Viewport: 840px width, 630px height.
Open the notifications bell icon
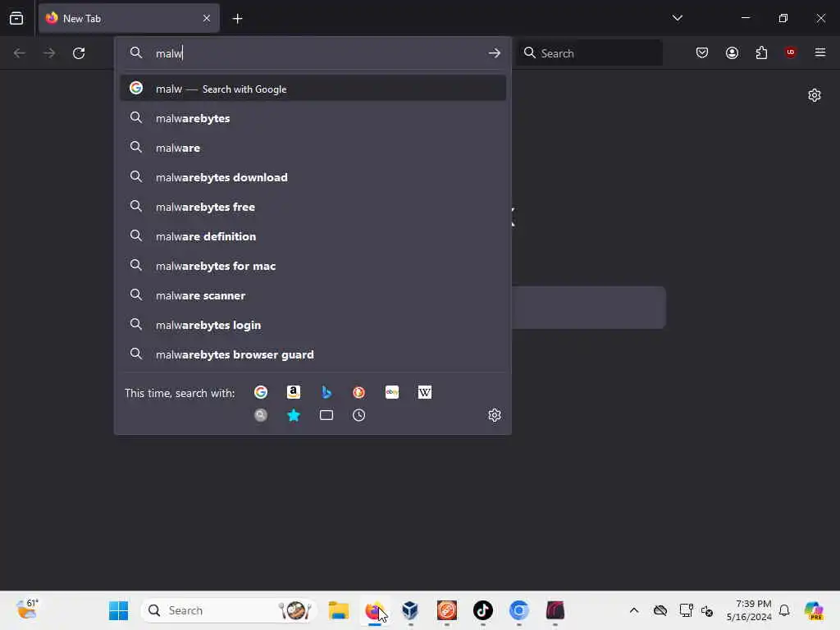784,610
